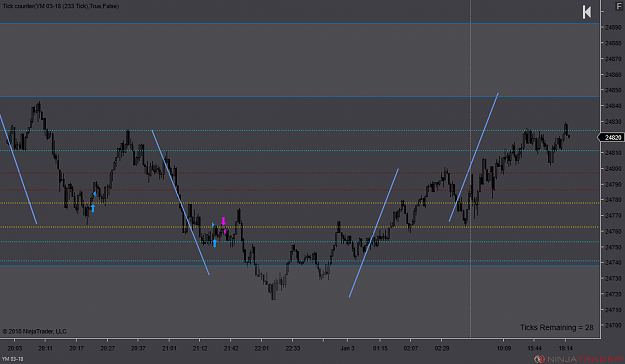The height and width of the screenshot is (364, 625).
Task: Click the 24840 price axis label
Action: (613, 106)
